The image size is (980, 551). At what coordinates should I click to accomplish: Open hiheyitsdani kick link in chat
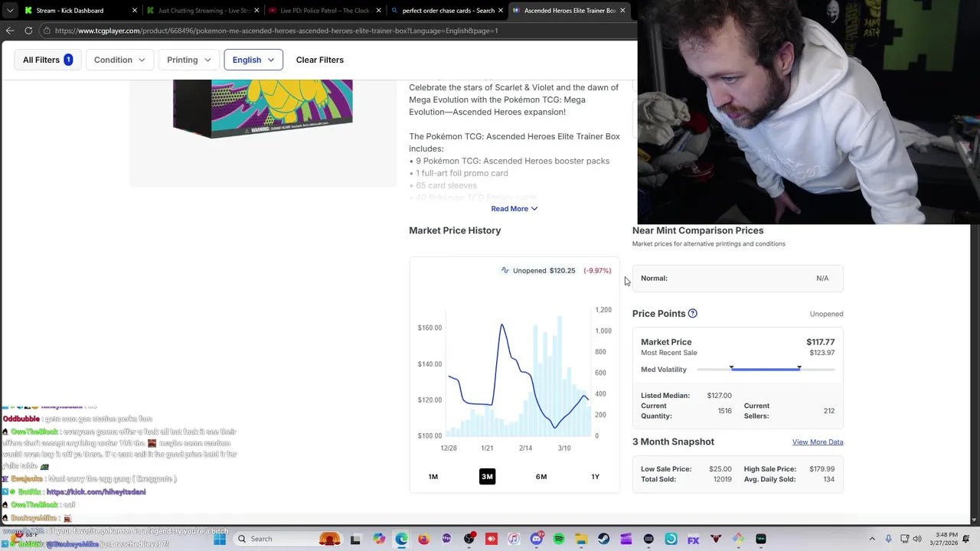click(96, 492)
